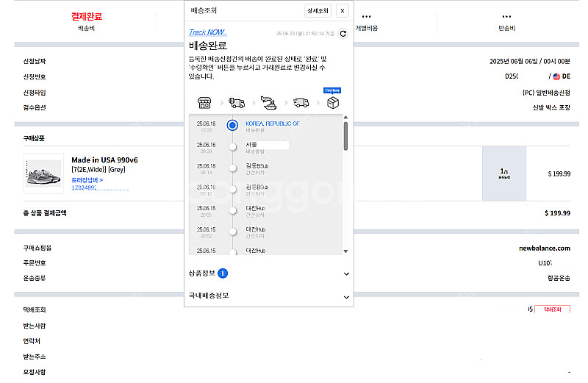Viewport: 588px width, 383px height.
Task: Click the red 택배조회 button
Action: 552,309
